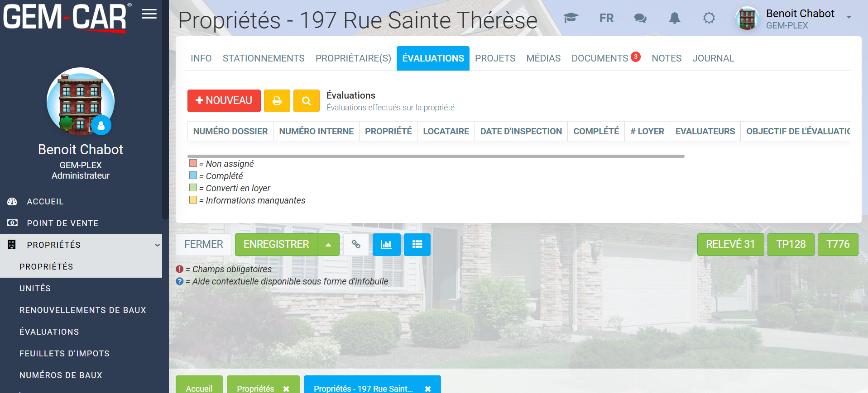Close the Propriétés bottom tab
This screenshot has width=868, height=393.
pyautogui.click(x=286, y=389)
